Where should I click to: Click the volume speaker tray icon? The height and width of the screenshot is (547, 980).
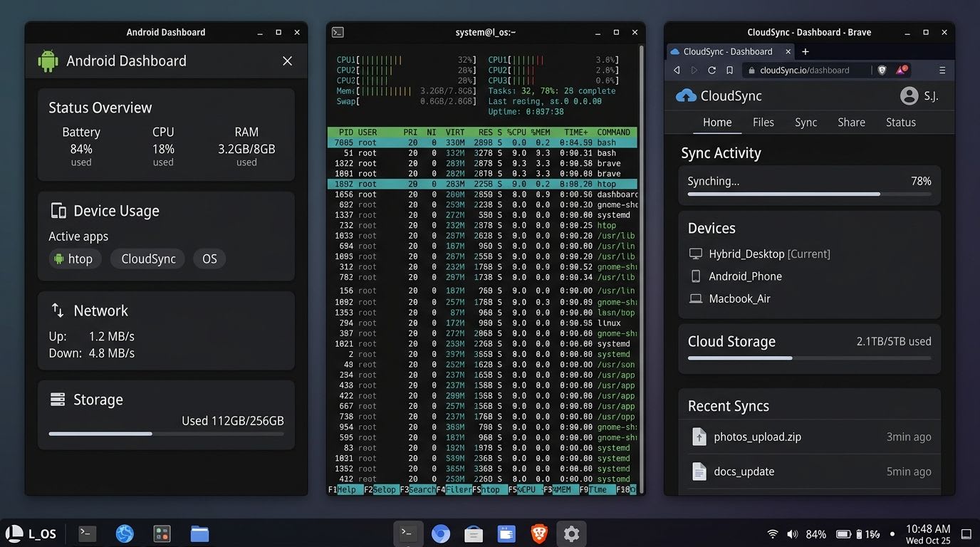click(x=792, y=534)
